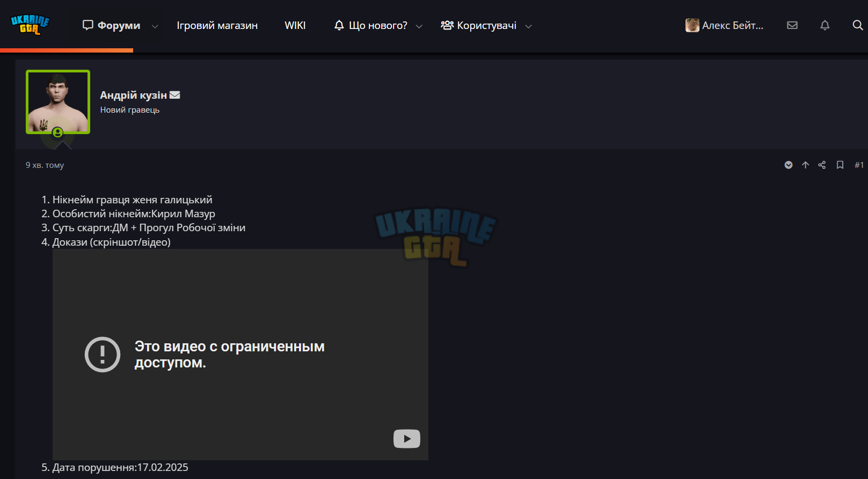Open the #1 post permalink
Viewport: 868px width, 479px height.
tap(859, 165)
